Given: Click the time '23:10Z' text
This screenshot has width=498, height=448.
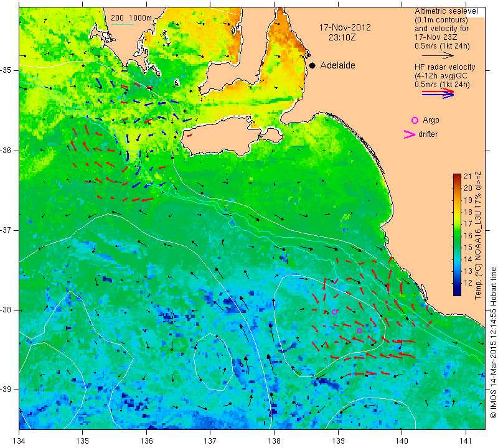Looking at the screenshot, I should click(x=342, y=37).
